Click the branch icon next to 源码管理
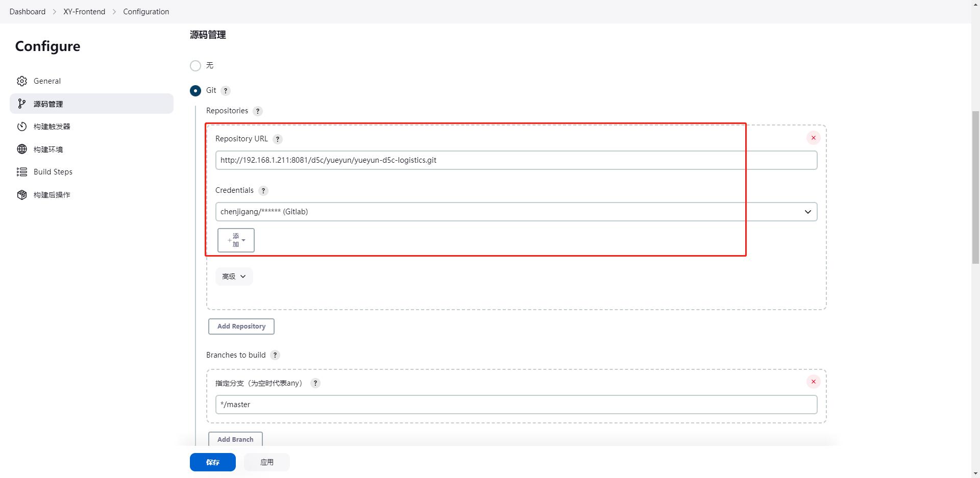The width and height of the screenshot is (980, 478). [21, 104]
